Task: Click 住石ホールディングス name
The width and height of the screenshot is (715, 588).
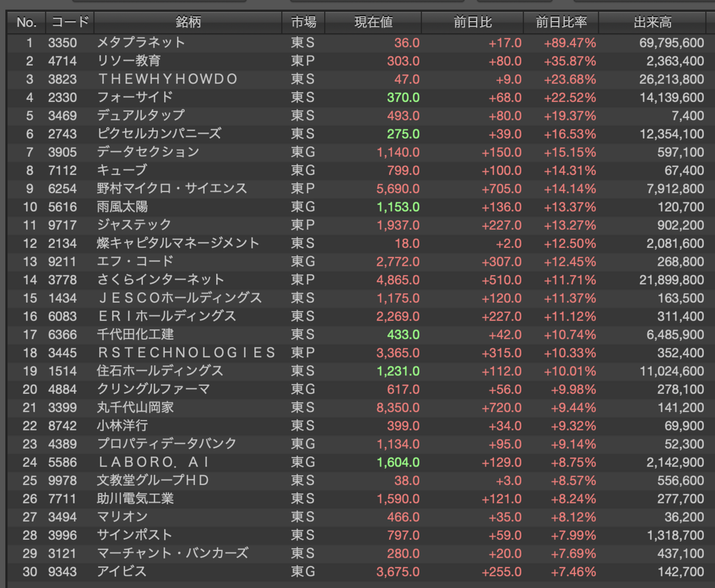Action: pos(160,371)
